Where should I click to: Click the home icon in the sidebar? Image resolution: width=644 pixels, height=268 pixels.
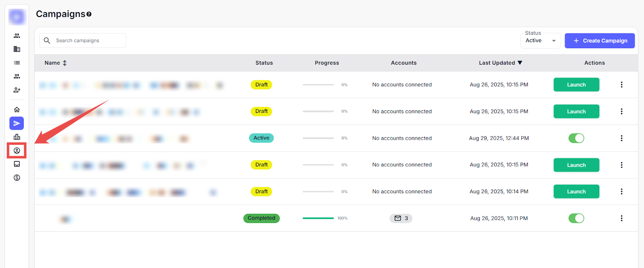tap(17, 110)
